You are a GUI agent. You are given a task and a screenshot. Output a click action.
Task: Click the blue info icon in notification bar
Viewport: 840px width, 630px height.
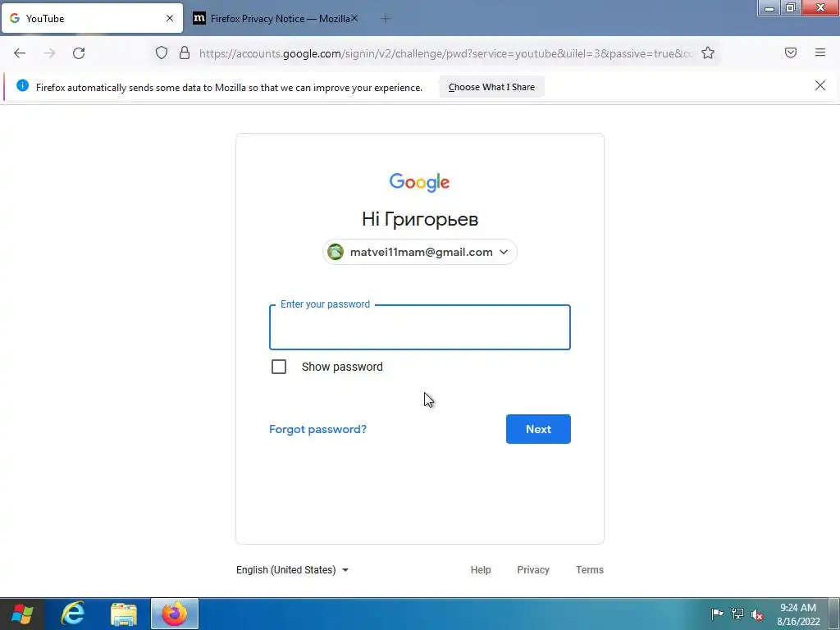tap(22, 85)
